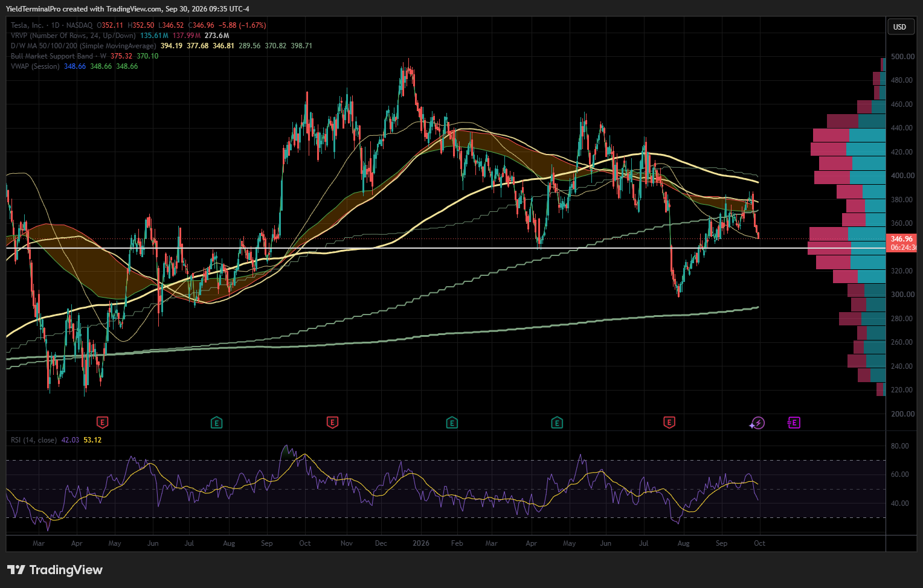Viewport: 923px width, 588px height.
Task: Click the current price label 346.96
Action: coord(902,239)
